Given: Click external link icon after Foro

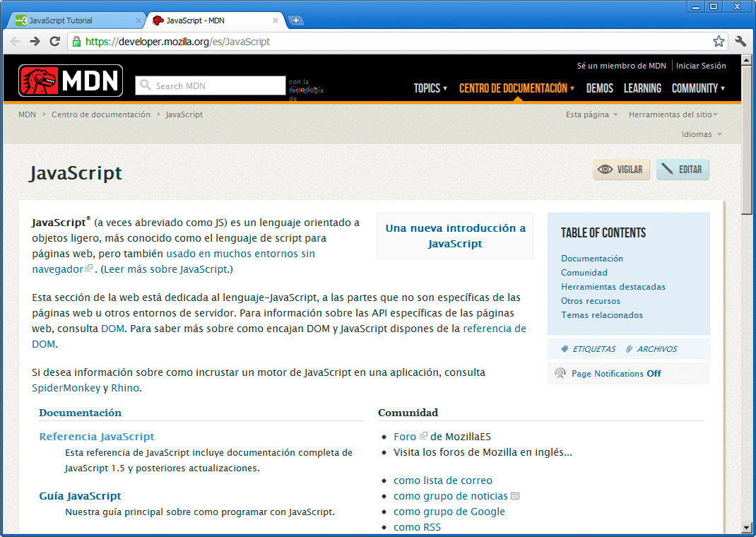Looking at the screenshot, I should coord(423,436).
